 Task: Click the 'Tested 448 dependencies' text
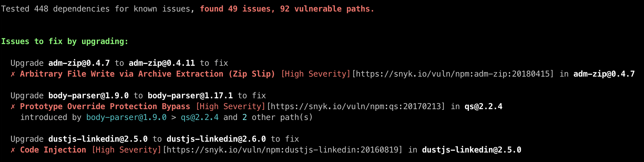point(55,9)
